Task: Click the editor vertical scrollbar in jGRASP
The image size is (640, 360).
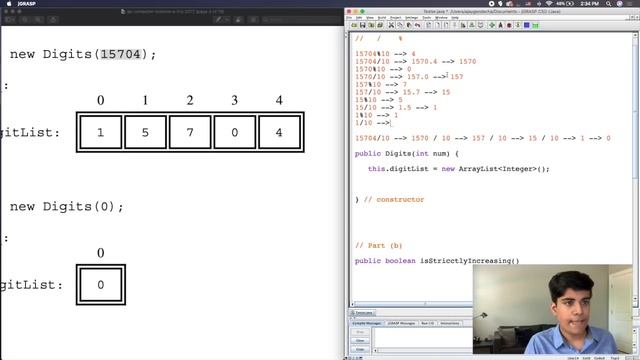Action: coord(635,167)
